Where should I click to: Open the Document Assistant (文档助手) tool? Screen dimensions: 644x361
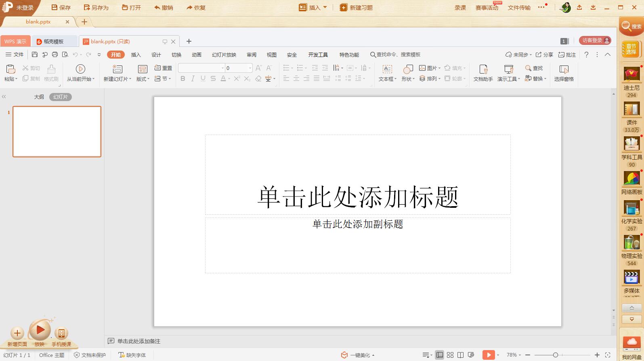[483, 69]
